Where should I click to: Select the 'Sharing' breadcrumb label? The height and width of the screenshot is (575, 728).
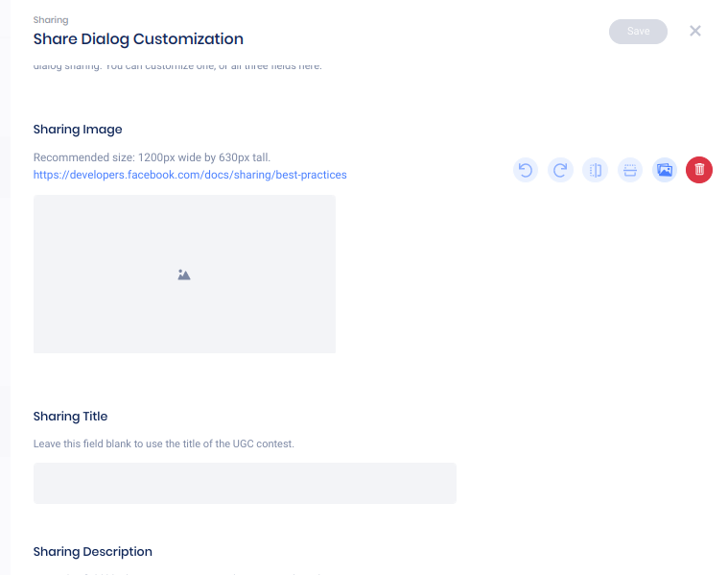pos(51,19)
